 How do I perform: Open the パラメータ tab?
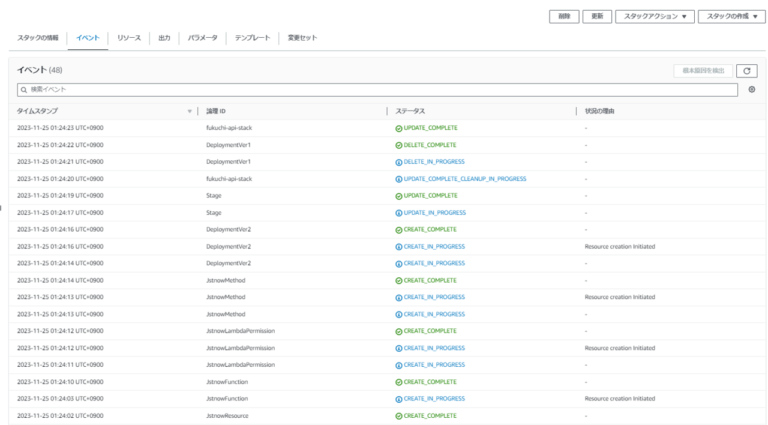(202, 38)
